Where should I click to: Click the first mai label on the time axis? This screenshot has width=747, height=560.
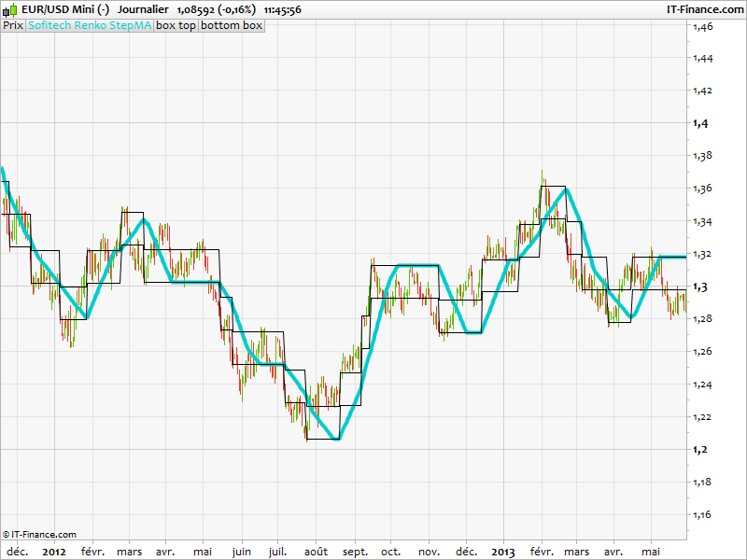(203, 552)
